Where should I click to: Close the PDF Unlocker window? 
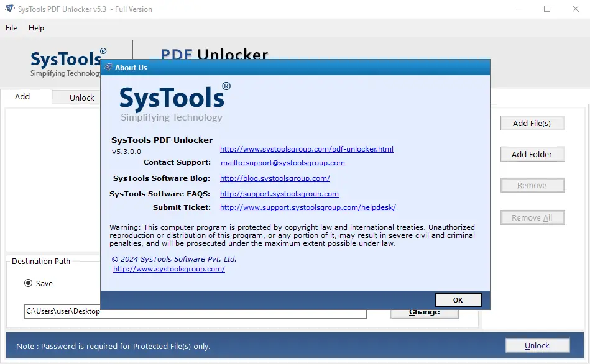[576, 9]
